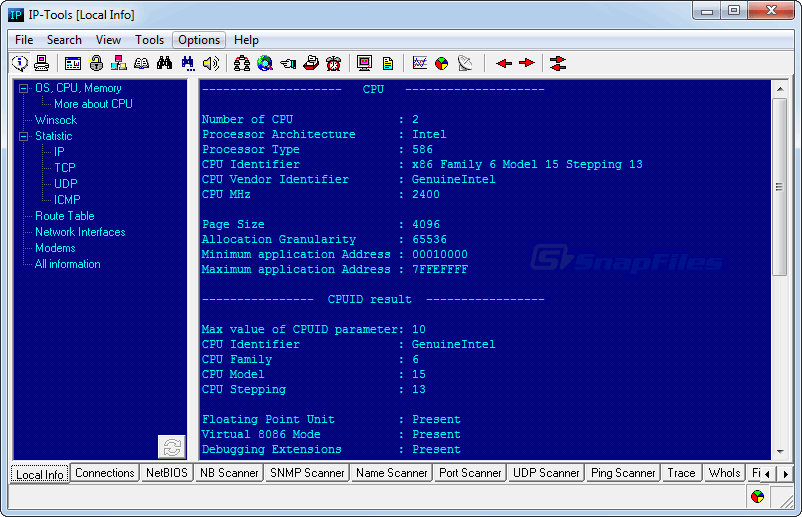
Task: Click the info pane's scroll-up arrow
Action: [779, 89]
